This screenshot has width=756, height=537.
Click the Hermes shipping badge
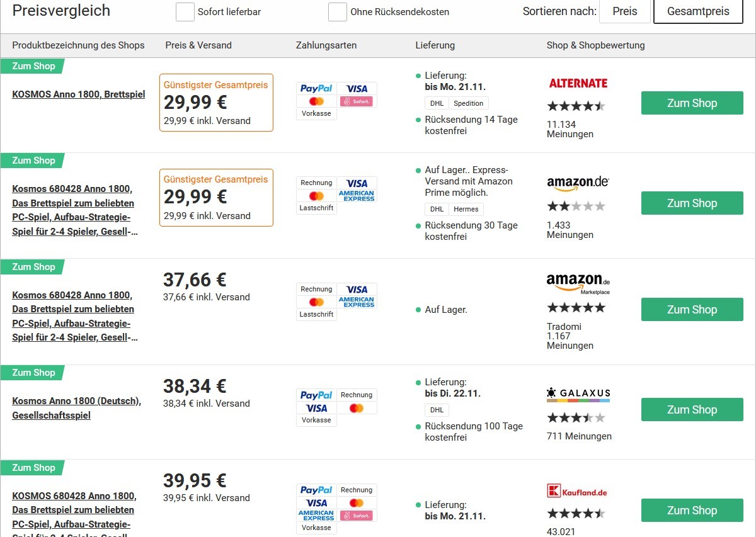point(466,209)
